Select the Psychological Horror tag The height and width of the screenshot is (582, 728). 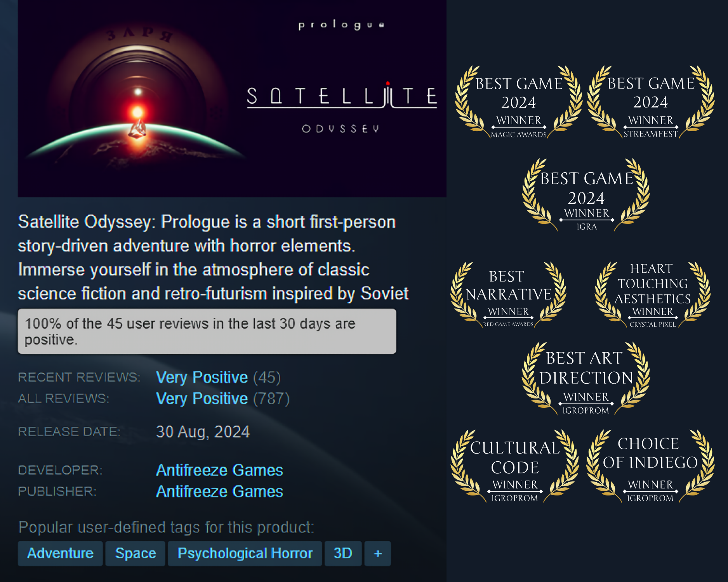[x=245, y=553]
